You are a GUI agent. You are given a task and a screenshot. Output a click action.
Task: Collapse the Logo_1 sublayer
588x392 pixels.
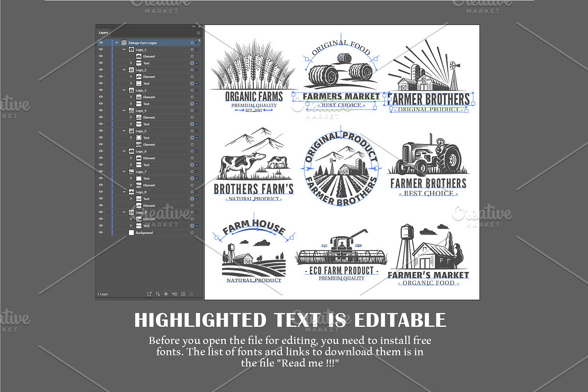pos(124,50)
